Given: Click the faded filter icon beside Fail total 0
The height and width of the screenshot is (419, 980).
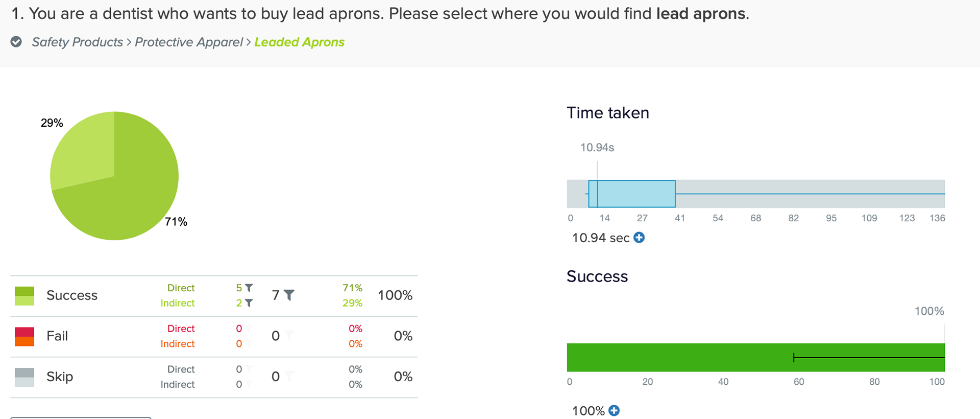Looking at the screenshot, I should (289, 336).
